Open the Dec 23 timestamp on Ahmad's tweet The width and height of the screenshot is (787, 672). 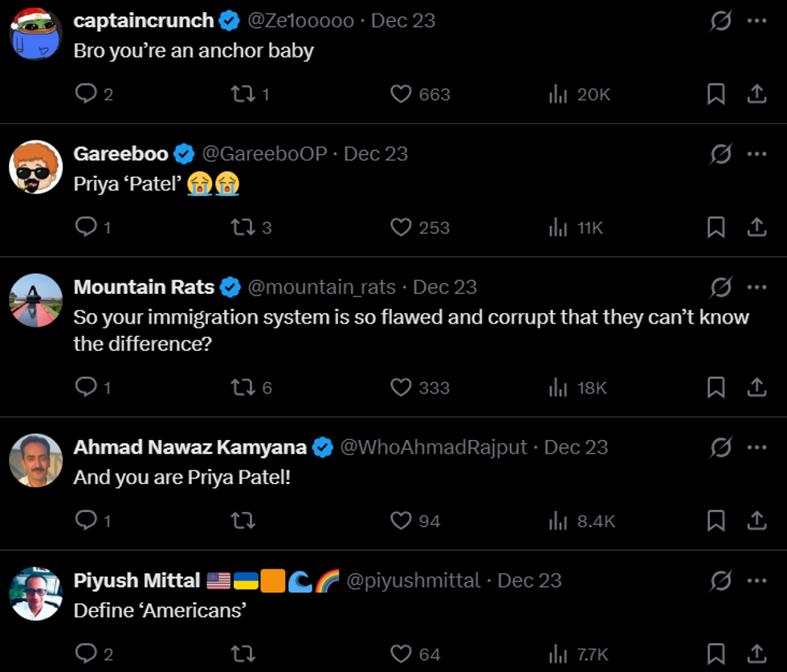(576, 447)
